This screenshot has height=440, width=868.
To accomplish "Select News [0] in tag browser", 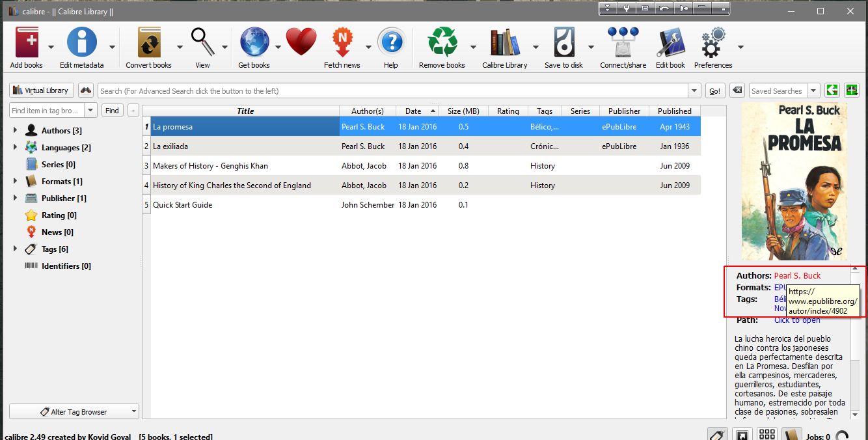I will coord(57,232).
